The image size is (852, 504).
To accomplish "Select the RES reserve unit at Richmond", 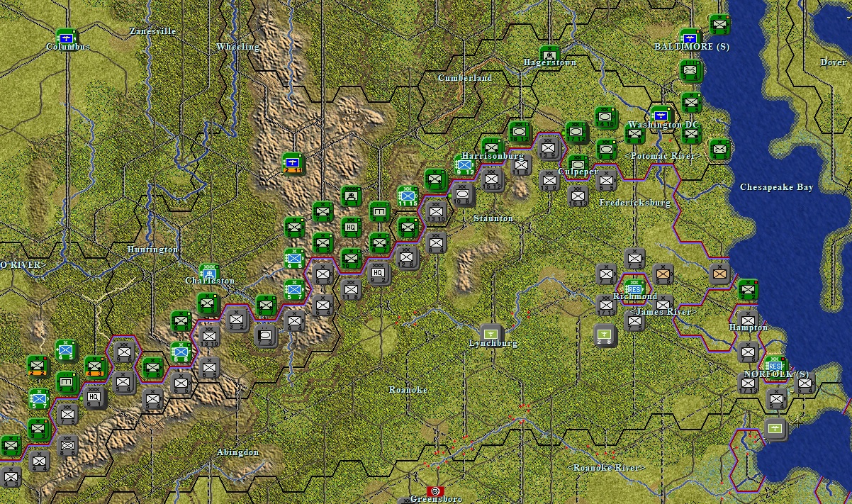I will 635,289.
